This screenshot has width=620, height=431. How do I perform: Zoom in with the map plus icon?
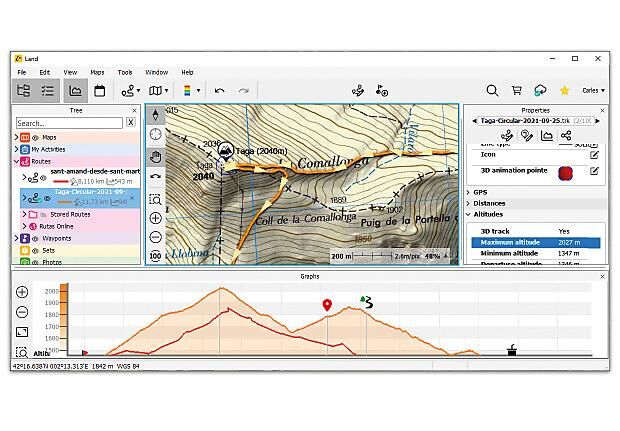(155, 218)
